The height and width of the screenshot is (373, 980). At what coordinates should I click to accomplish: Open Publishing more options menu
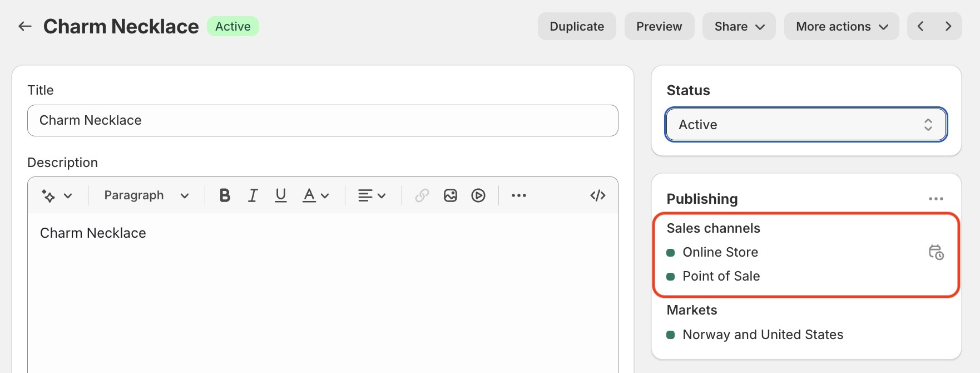point(936,199)
